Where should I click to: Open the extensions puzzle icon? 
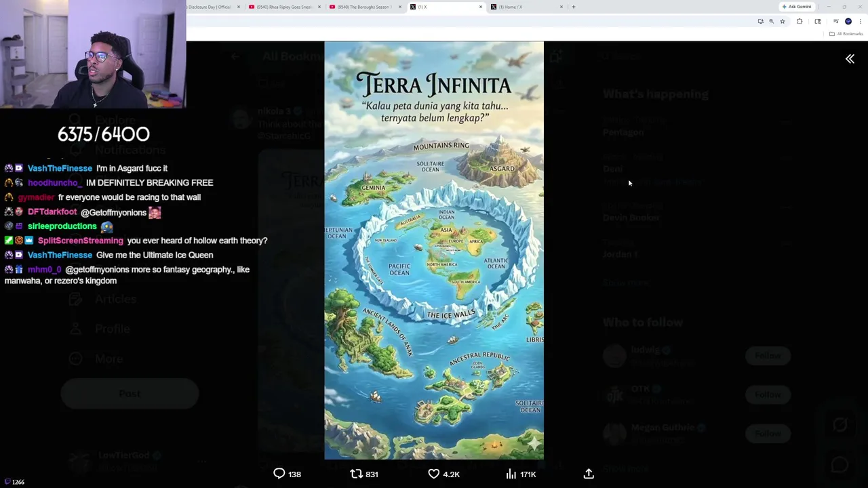tap(800, 21)
